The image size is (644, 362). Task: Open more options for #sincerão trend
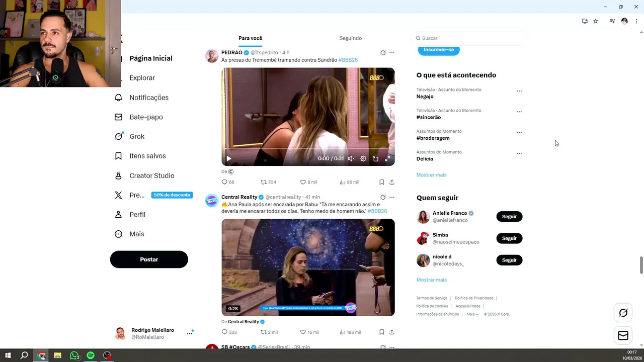(519, 112)
